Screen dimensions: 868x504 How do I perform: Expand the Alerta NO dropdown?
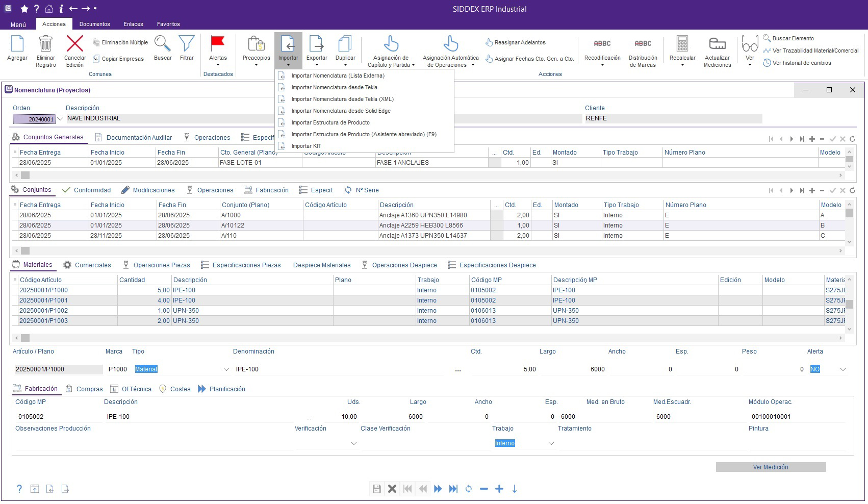click(x=843, y=369)
